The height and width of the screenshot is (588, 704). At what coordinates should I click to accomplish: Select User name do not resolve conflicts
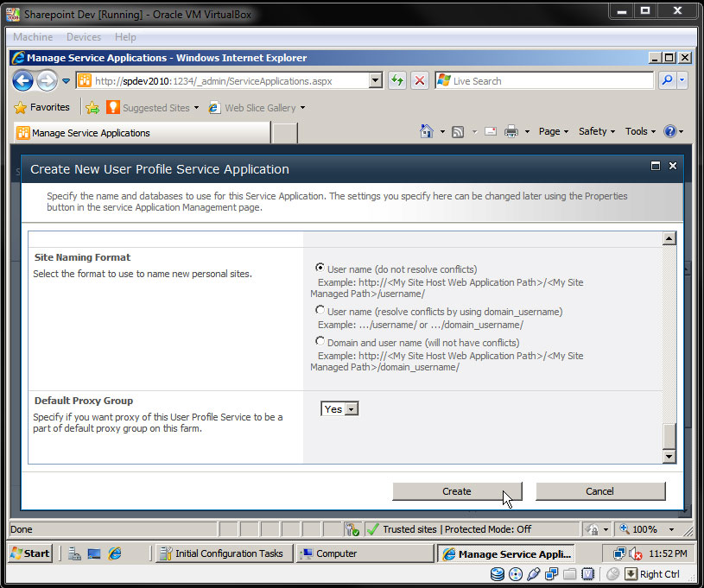[x=320, y=268]
